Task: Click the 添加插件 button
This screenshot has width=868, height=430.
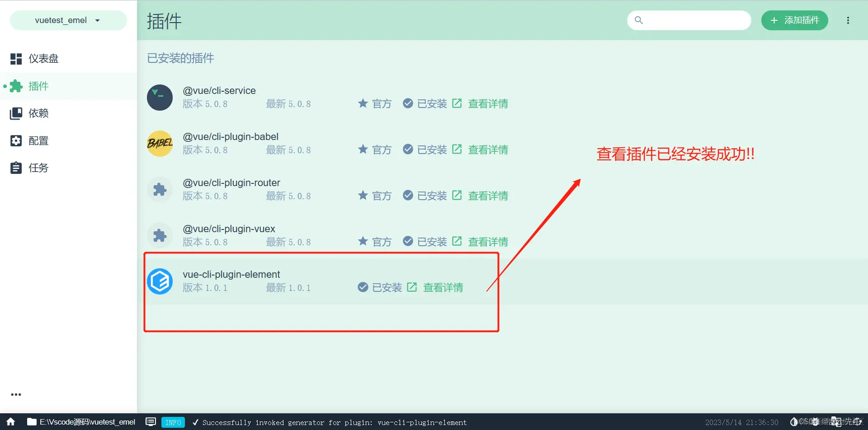Action: pos(795,20)
